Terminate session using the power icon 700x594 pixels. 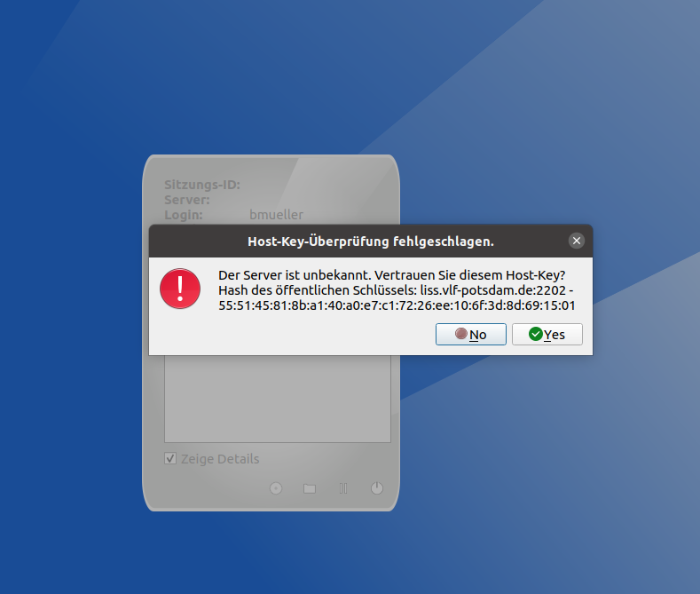click(377, 488)
